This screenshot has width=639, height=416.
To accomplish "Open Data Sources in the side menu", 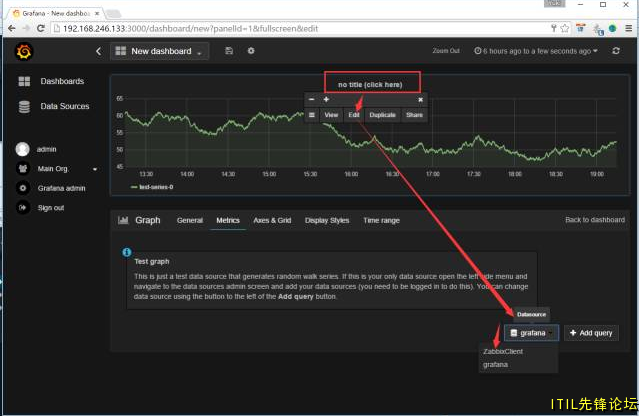I will tap(64, 106).
